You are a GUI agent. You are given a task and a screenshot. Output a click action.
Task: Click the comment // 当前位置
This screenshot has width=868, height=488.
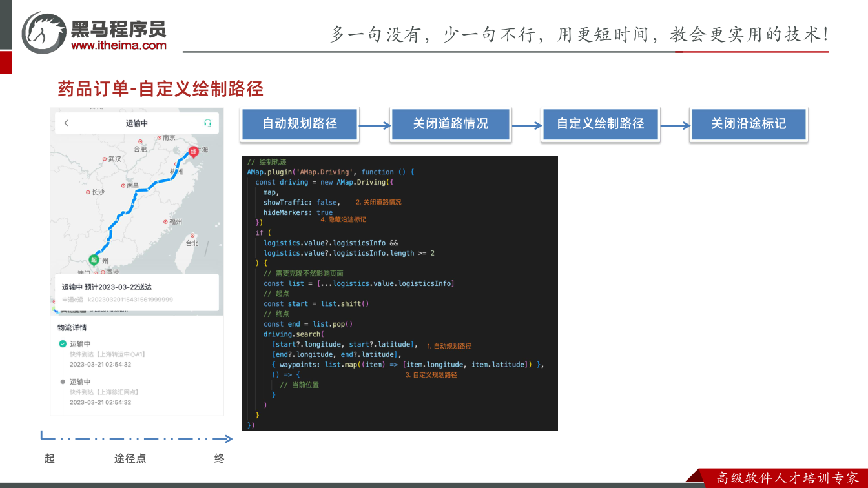coord(299,385)
